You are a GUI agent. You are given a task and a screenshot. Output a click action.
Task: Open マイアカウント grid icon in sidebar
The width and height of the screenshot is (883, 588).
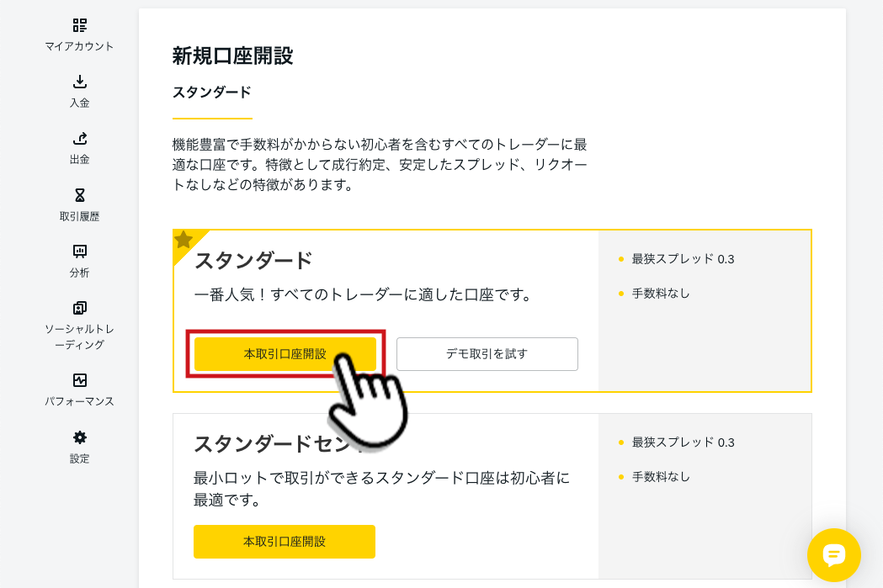[x=79, y=25]
